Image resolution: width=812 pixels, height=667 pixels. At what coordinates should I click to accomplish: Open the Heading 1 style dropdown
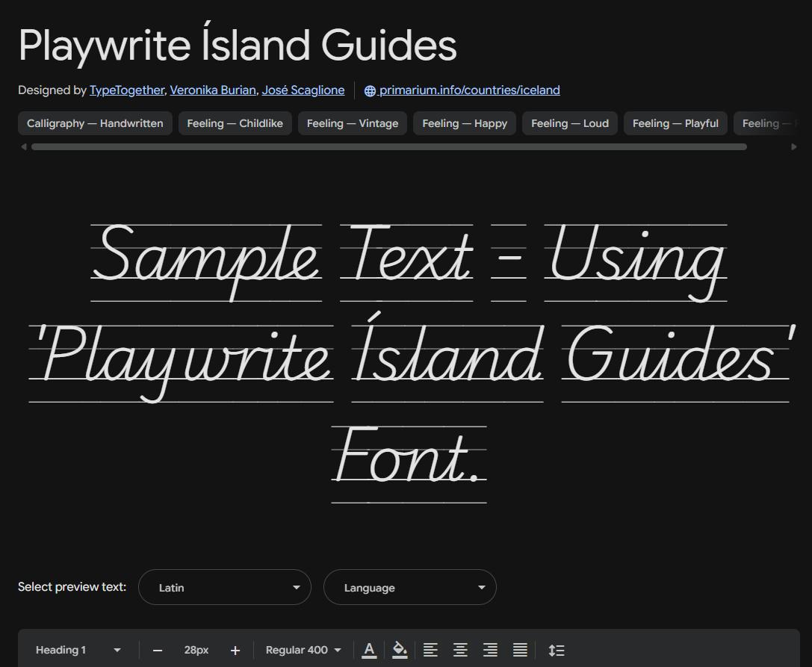click(78, 650)
